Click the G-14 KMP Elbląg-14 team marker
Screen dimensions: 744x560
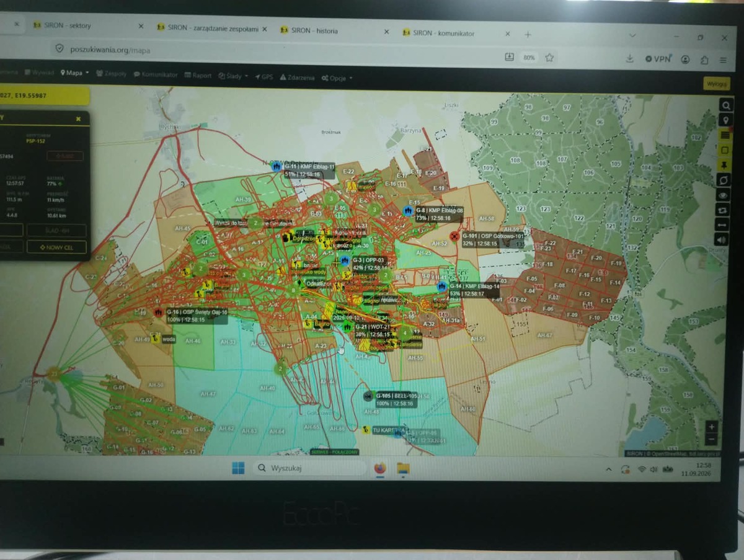[442, 286]
